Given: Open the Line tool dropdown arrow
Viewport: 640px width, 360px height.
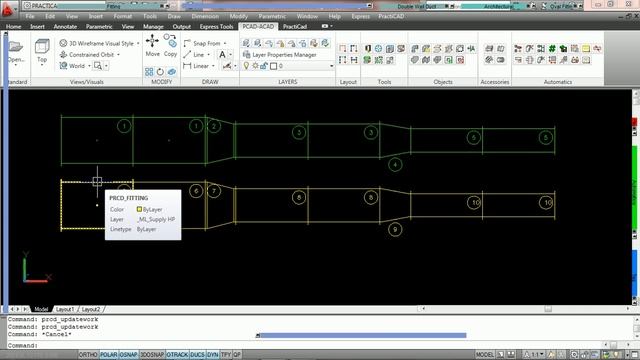Looking at the screenshot, I should [x=209, y=54].
